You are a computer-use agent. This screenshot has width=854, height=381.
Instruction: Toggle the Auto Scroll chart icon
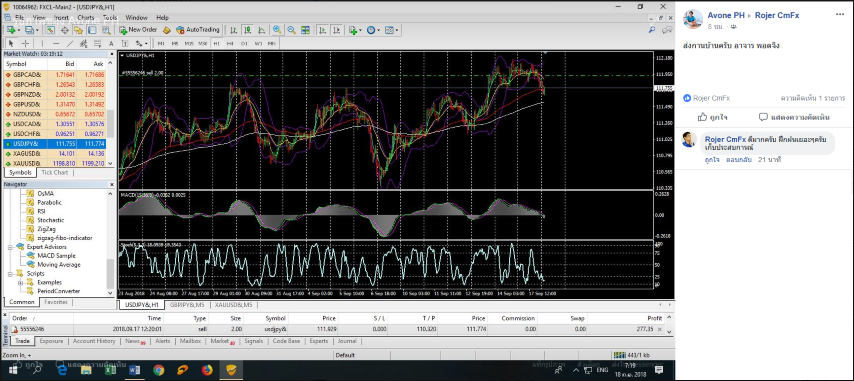[322, 30]
